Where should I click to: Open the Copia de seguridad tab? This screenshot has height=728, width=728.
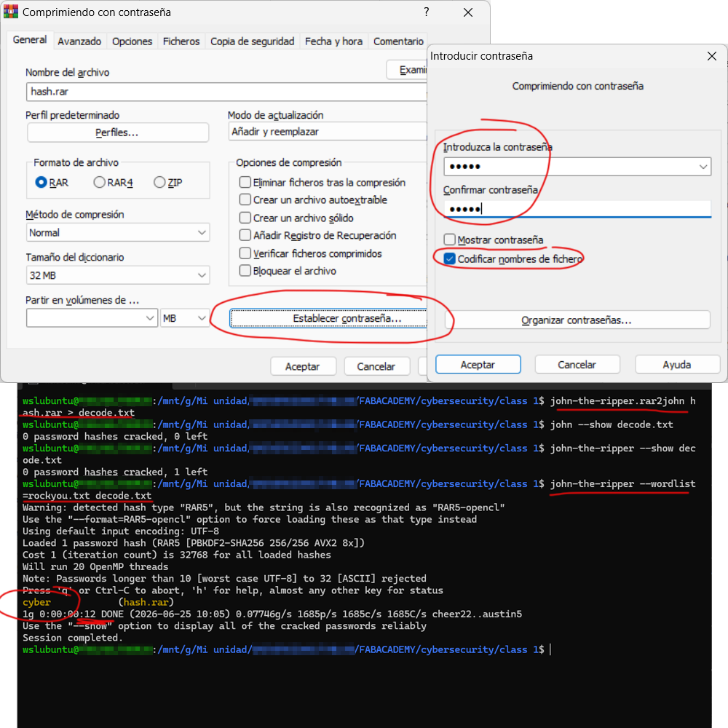[x=252, y=41]
